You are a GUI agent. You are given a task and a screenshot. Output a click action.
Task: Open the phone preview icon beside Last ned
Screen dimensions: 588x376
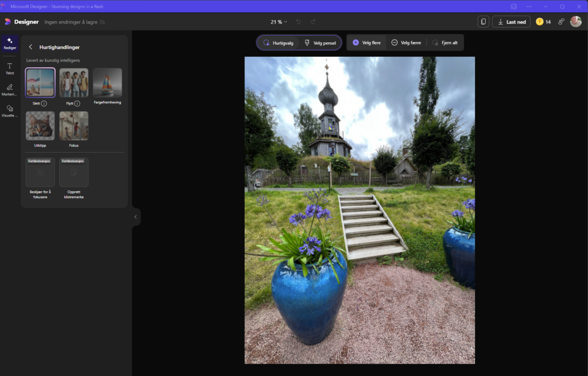coord(483,22)
